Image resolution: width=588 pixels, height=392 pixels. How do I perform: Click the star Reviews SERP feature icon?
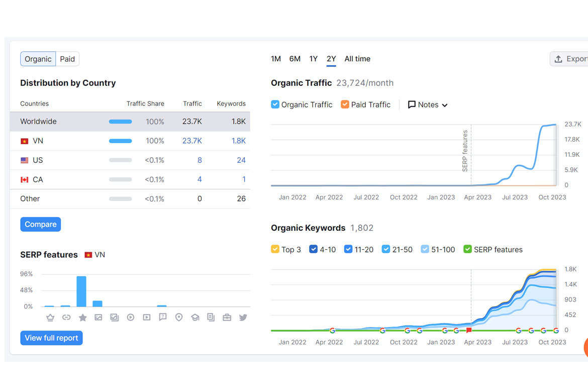82,318
